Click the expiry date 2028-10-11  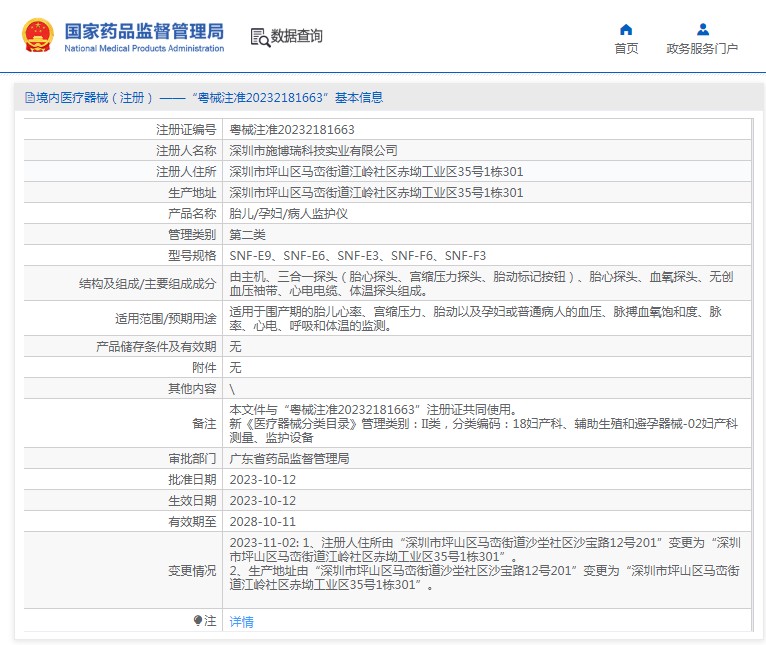click(x=263, y=521)
